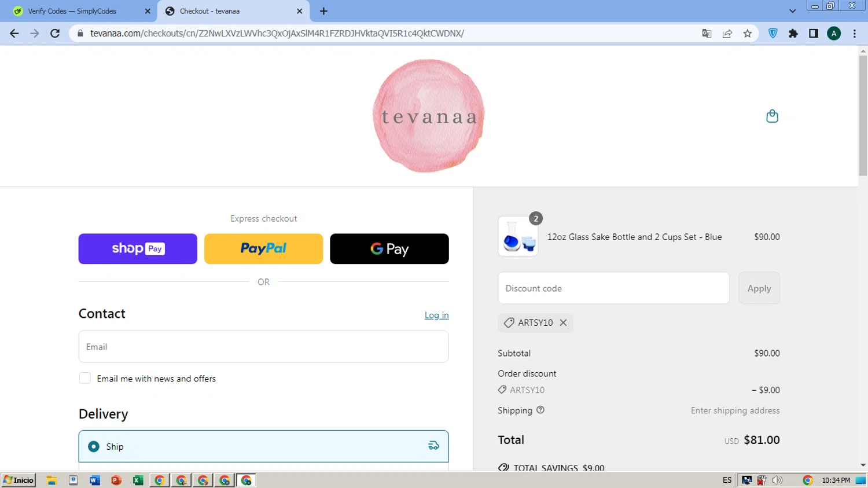Click the Apply discount button
Screen dimensions: 868x488
pos(759,288)
